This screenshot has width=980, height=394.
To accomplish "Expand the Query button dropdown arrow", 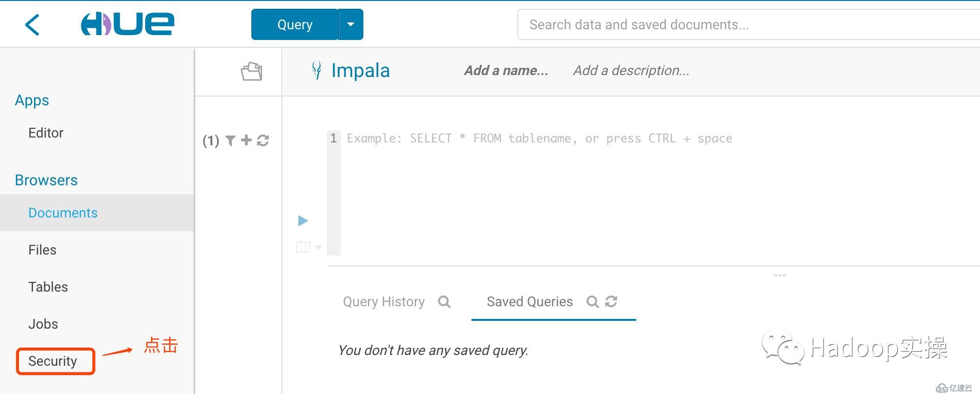I will 351,24.
